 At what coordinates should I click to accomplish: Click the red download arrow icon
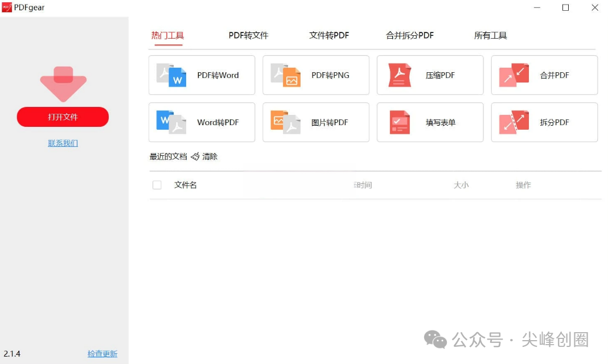pos(63,84)
